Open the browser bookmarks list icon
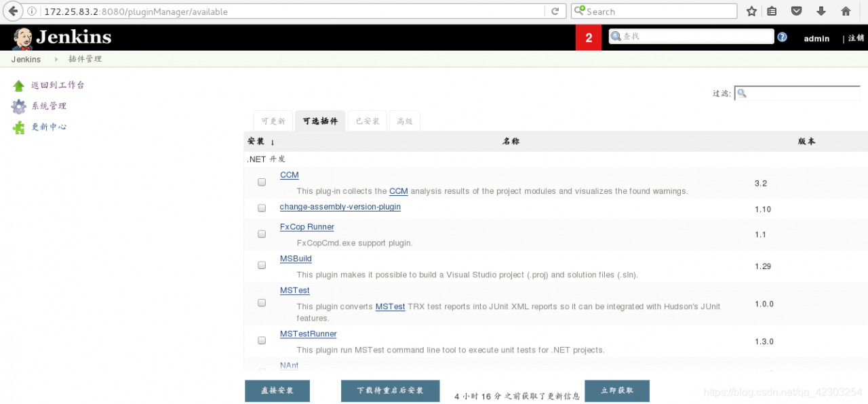 (x=772, y=12)
